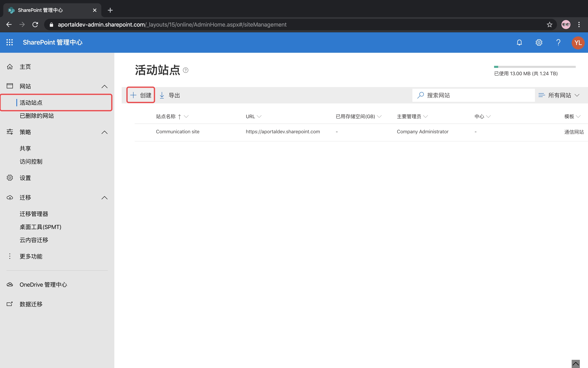Open 桌面工具(SPMT) link

pyautogui.click(x=40, y=227)
